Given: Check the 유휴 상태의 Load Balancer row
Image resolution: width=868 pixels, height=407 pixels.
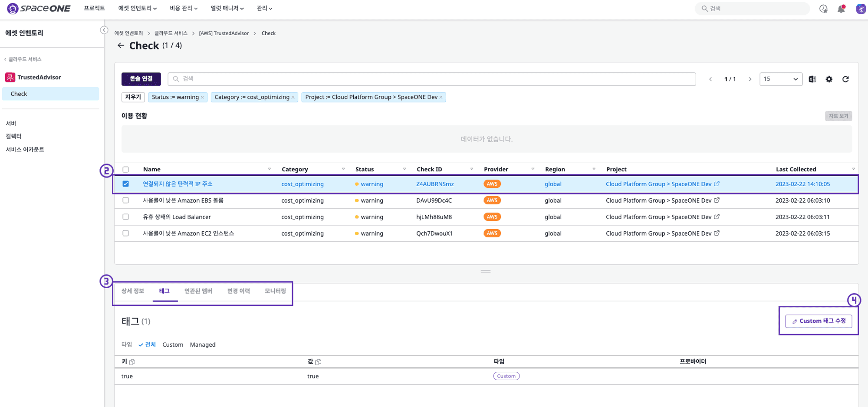Looking at the screenshot, I should pyautogui.click(x=126, y=217).
